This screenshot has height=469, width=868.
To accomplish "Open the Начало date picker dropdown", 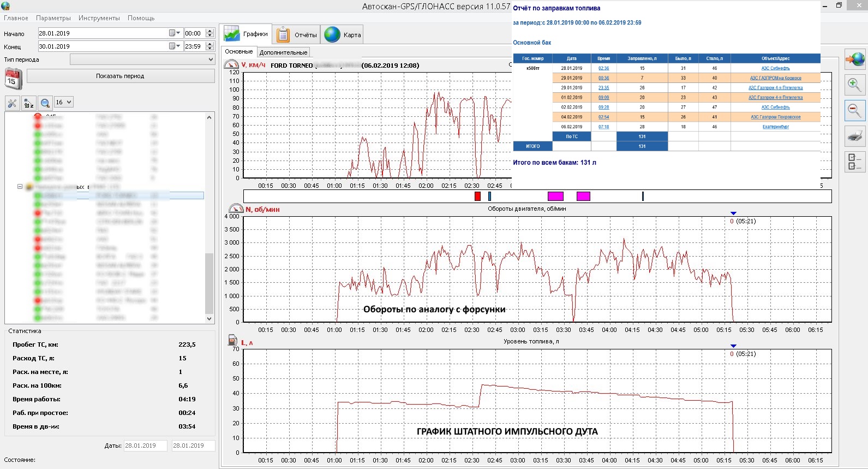I will pyautogui.click(x=175, y=33).
